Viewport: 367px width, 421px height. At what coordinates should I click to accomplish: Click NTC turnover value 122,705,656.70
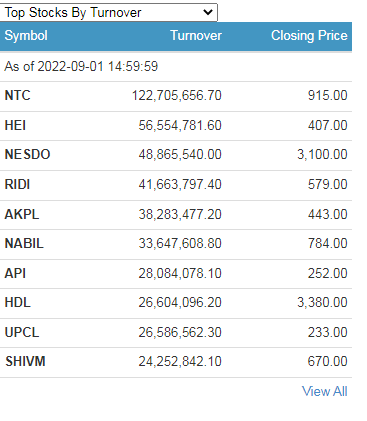[177, 95]
